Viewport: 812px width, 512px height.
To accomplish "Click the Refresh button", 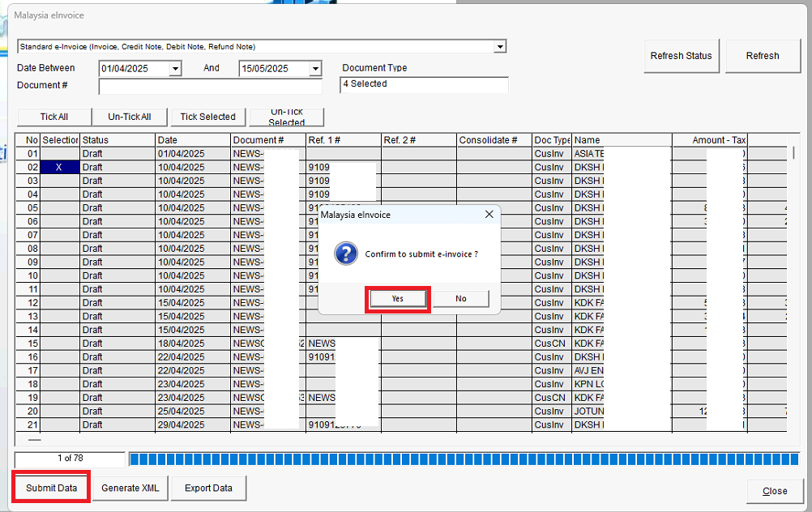I will [762, 56].
